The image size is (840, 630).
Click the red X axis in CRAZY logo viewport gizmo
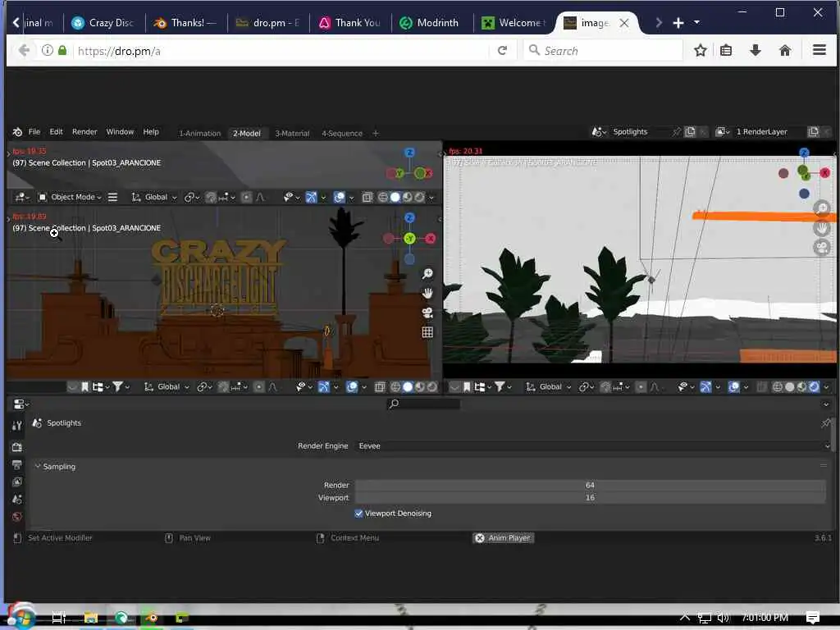tap(431, 239)
